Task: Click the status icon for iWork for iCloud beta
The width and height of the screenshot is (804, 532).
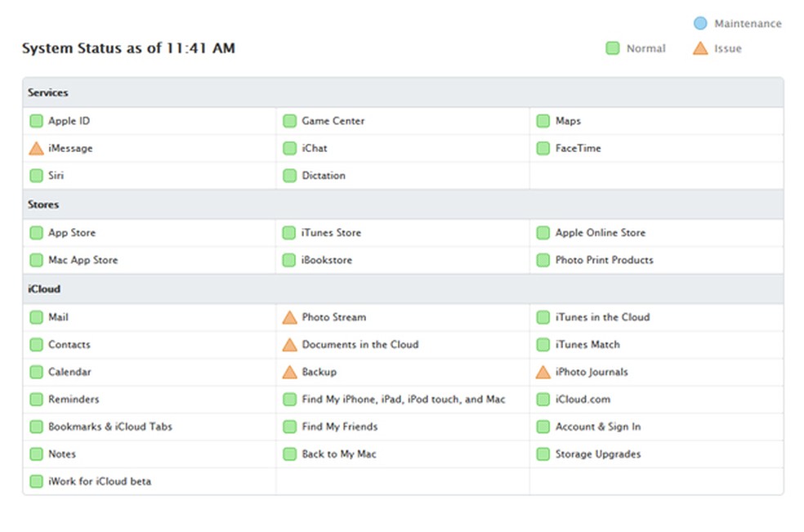Action: [x=36, y=481]
